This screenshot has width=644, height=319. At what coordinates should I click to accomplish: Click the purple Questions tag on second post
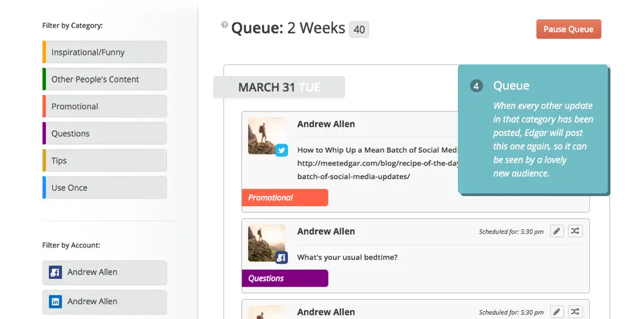285,278
